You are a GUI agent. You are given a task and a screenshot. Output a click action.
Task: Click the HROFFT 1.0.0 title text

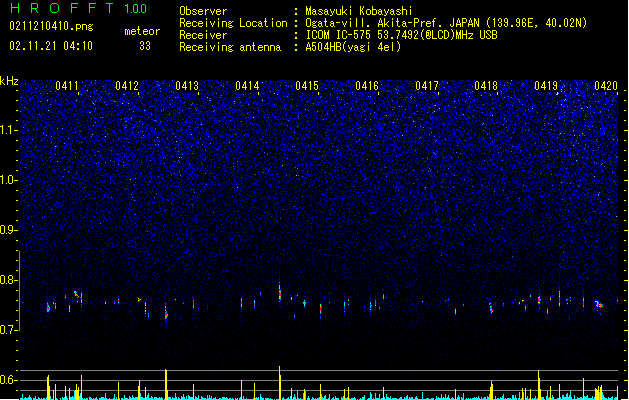pyautogui.click(x=79, y=8)
